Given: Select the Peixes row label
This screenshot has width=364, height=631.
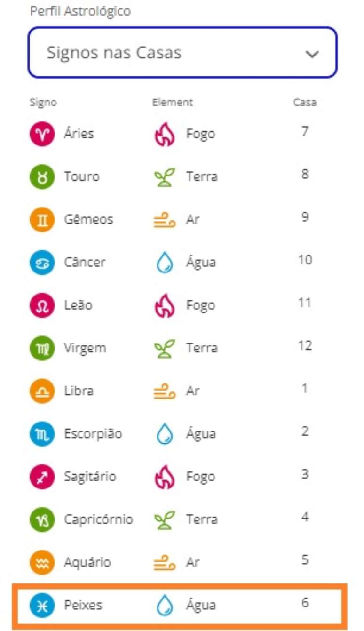Looking at the screenshot, I should (83, 605).
